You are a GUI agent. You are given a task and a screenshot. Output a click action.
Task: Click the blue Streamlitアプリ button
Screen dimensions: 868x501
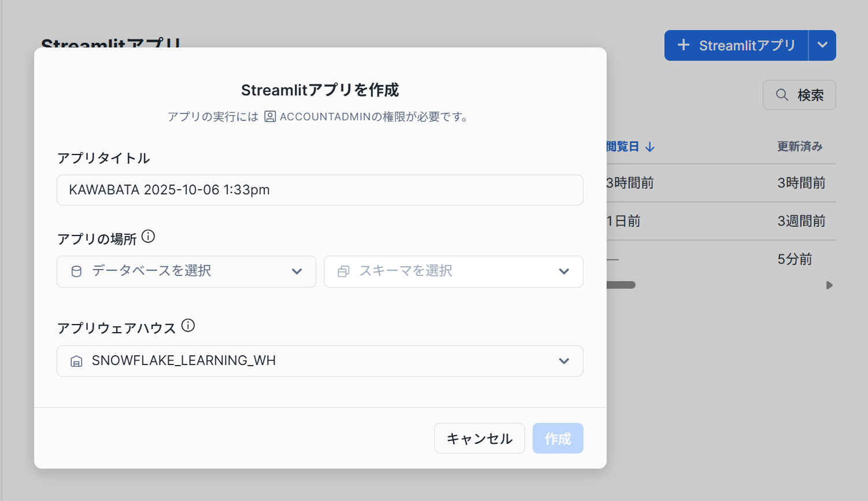coord(736,45)
